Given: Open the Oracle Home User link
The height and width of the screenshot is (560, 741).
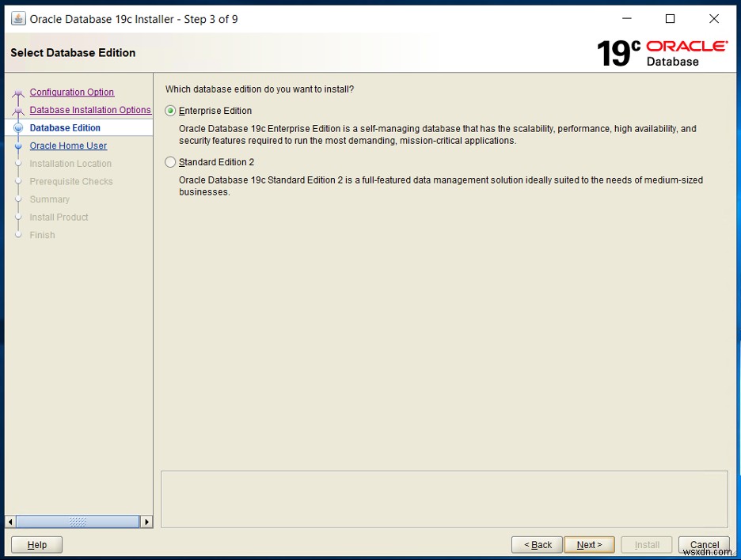Looking at the screenshot, I should tap(68, 146).
